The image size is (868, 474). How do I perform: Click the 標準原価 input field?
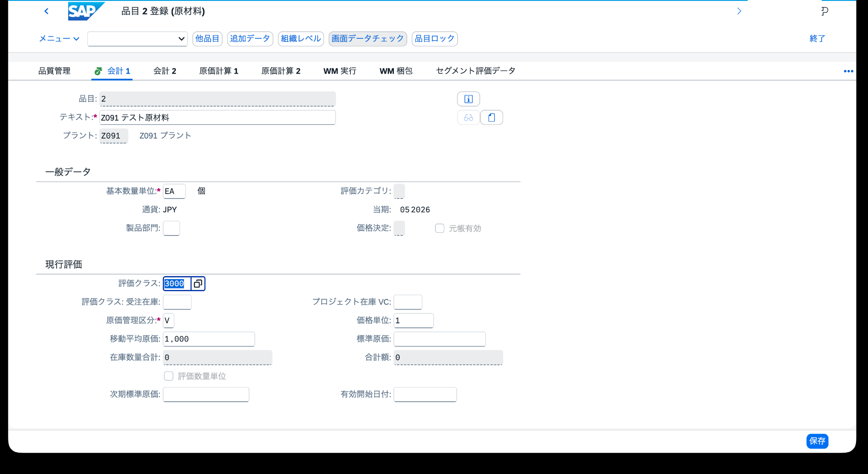[439, 339]
